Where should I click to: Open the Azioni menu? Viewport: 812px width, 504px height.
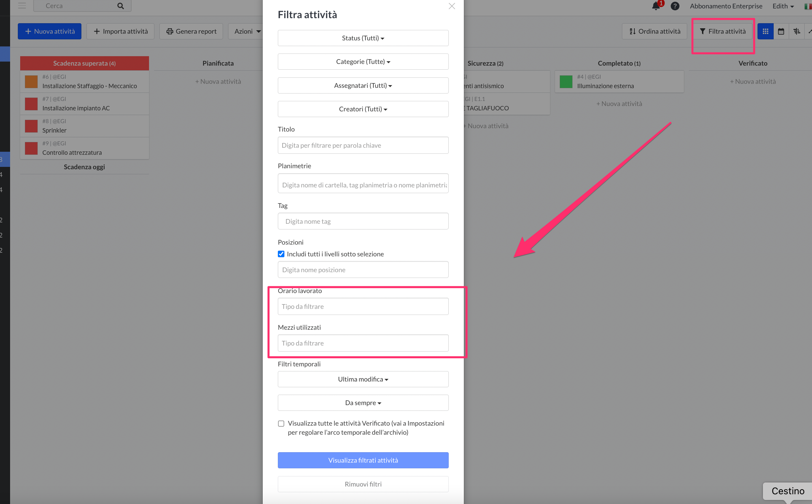(x=247, y=31)
